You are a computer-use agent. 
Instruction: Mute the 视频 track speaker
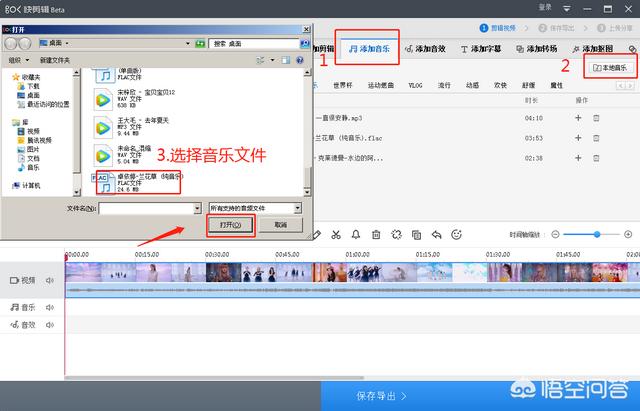pos(50,280)
